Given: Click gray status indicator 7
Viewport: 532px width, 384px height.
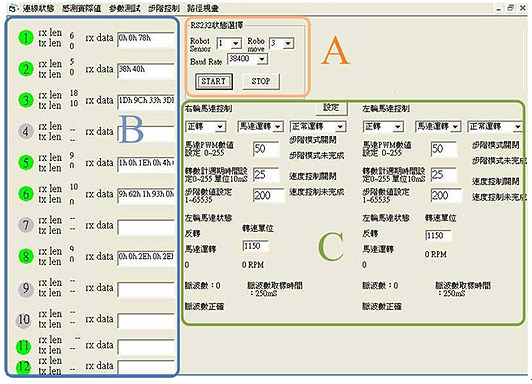Looking at the screenshot, I should coord(26,225).
